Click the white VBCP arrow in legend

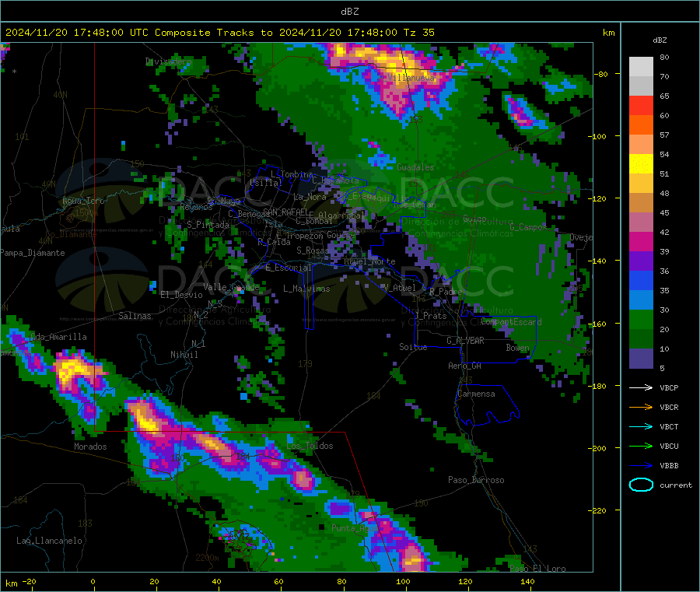[x=641, y=387]
